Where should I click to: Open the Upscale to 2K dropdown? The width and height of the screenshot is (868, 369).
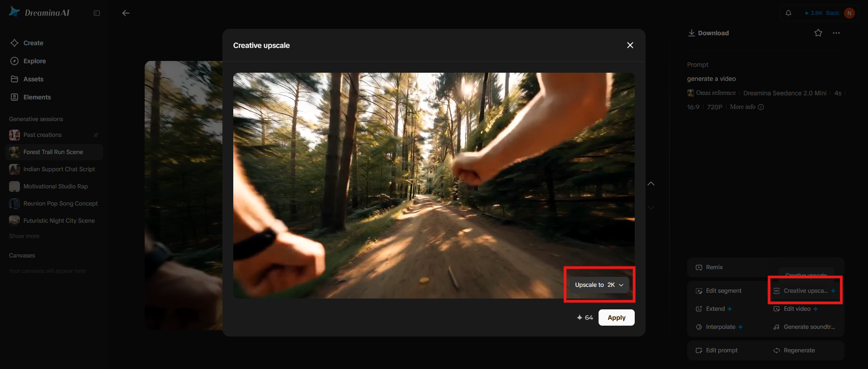click(x=599, y=285)
